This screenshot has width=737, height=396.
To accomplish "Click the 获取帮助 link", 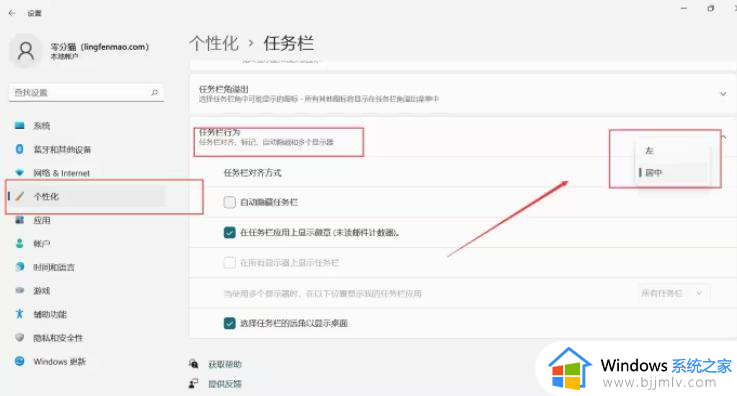I will pyautogui.click(x=225, y=364).
